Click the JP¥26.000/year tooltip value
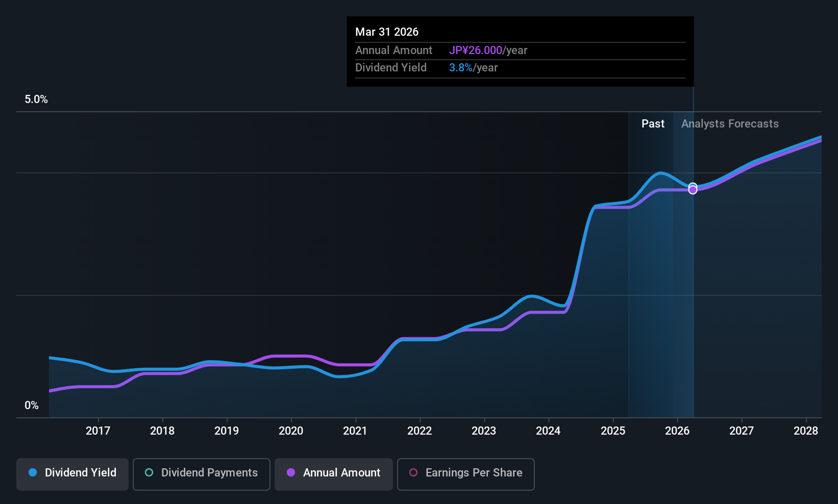 pyautogui.click(x=488, y=51)
